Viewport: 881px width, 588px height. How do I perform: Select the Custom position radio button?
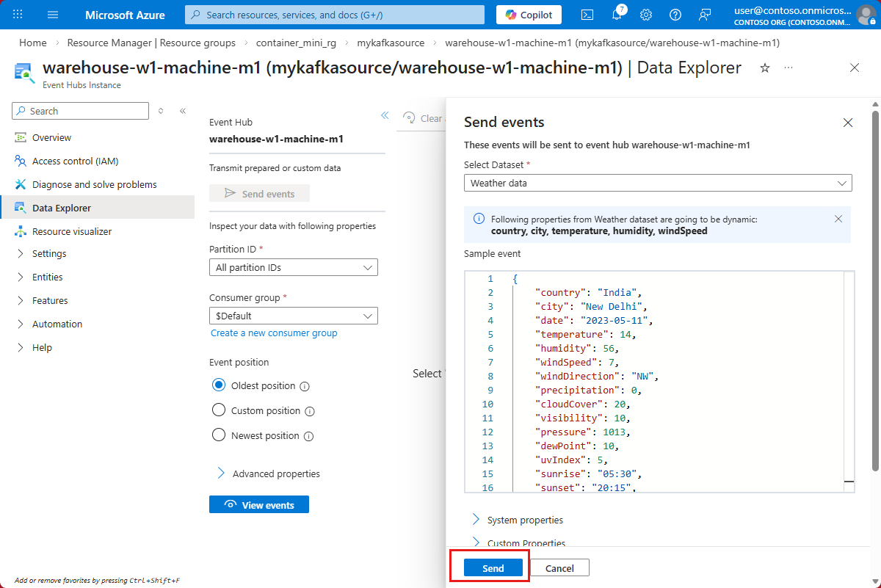click(x=218, y=410)
